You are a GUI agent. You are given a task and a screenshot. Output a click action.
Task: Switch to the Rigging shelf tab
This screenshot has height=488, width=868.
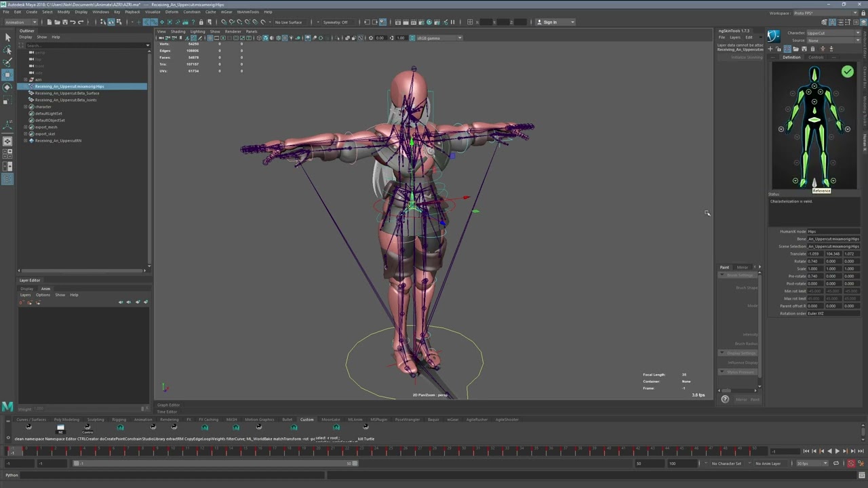pyautogui.click(x=119, y=420)
